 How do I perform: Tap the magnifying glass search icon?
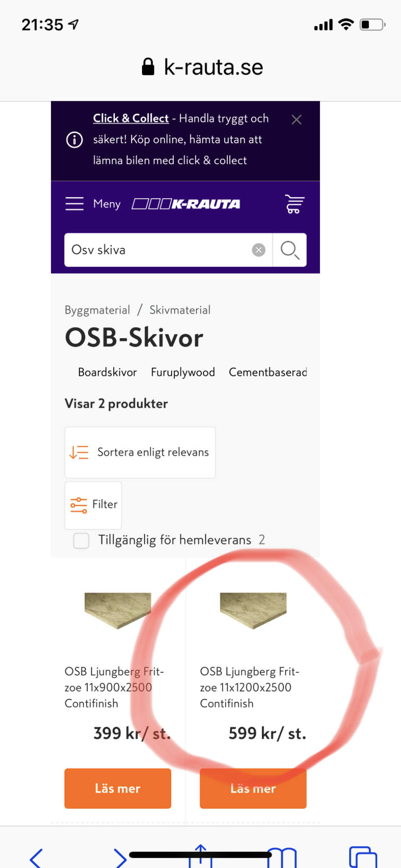coord(290,250)
